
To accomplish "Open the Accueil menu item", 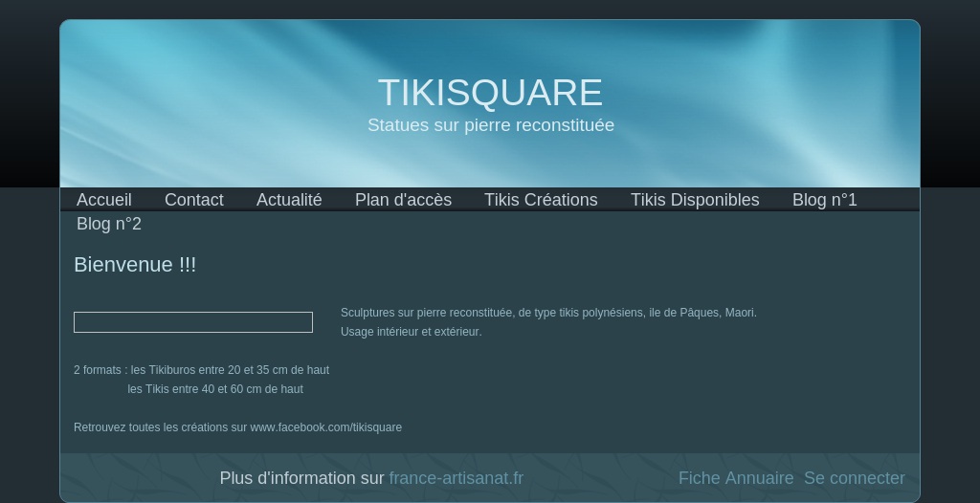I will click(x=103, y=200).
